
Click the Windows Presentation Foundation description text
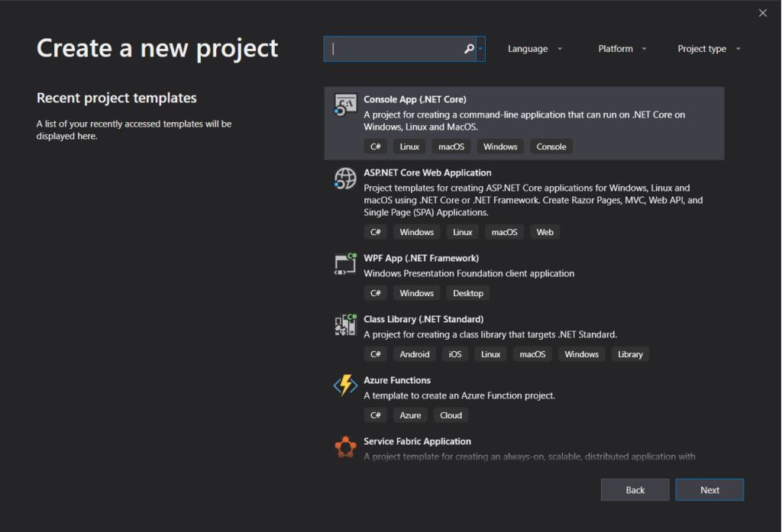click(x=469, y=273)
